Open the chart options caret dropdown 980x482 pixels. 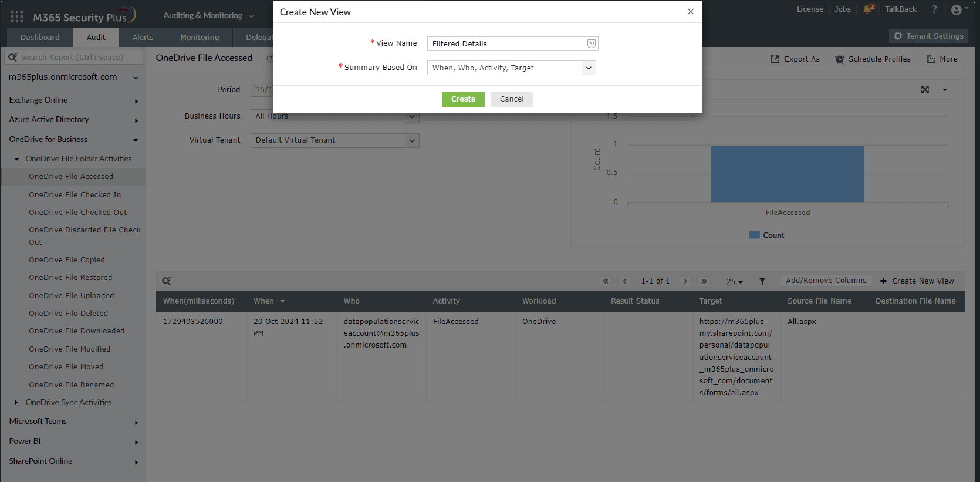(x=945, y=90)
